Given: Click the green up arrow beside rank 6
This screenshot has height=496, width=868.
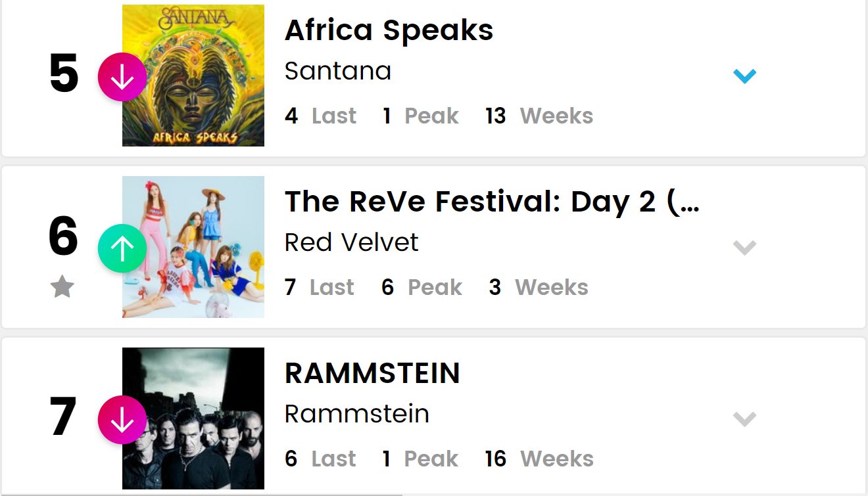Looking at the screenshot, I should pyautogui.click(x=122, y=248).
